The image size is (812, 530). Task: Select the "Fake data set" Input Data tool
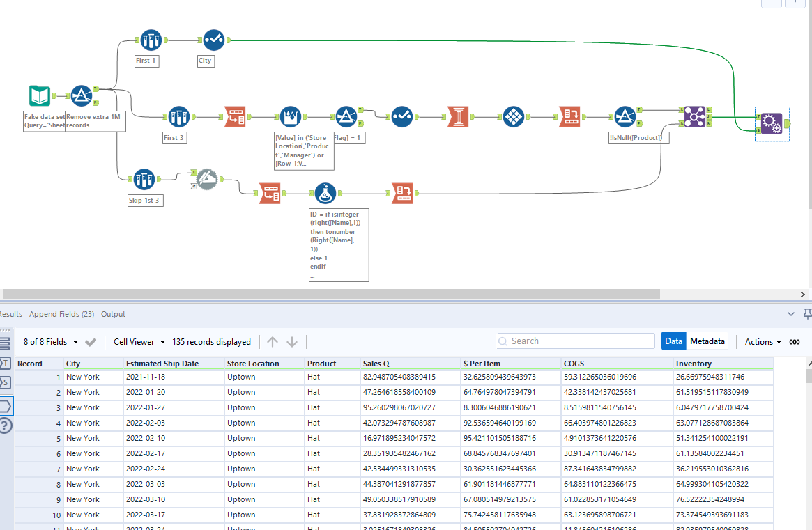tap(39, 95)
